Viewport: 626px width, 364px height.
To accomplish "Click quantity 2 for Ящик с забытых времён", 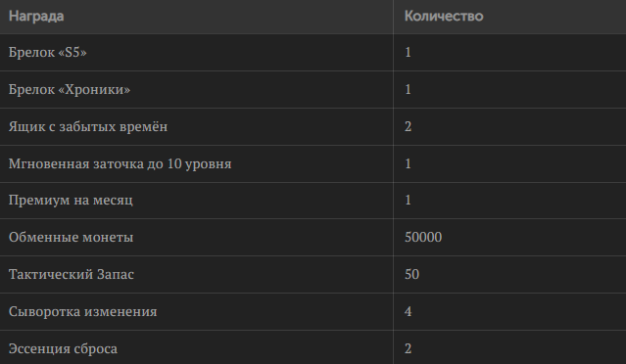I will [x=408, y=127].
